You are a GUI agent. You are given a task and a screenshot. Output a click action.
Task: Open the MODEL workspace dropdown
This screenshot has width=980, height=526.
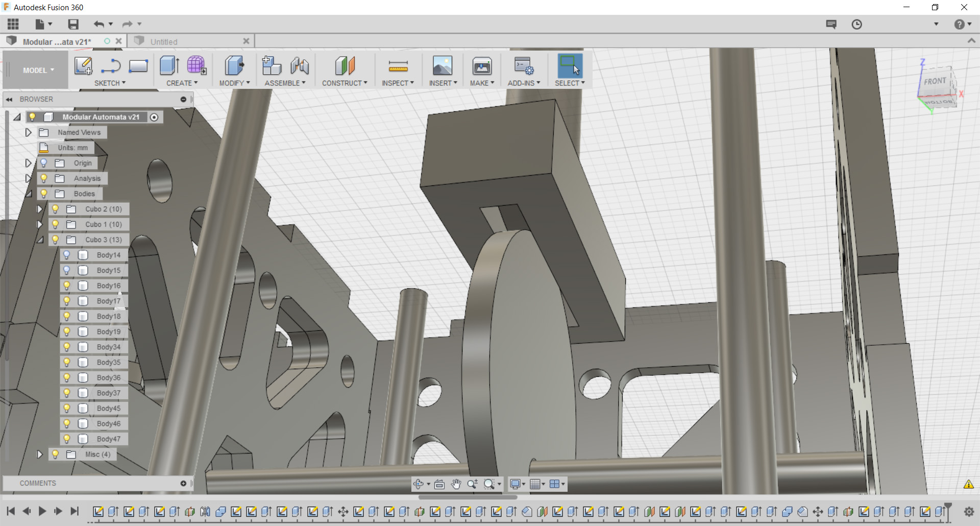click(x=38, y=70)
